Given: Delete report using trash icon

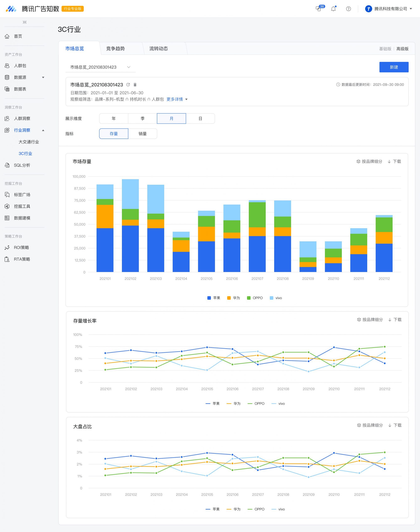Looking at the screenshot, I should click(135, 85).
